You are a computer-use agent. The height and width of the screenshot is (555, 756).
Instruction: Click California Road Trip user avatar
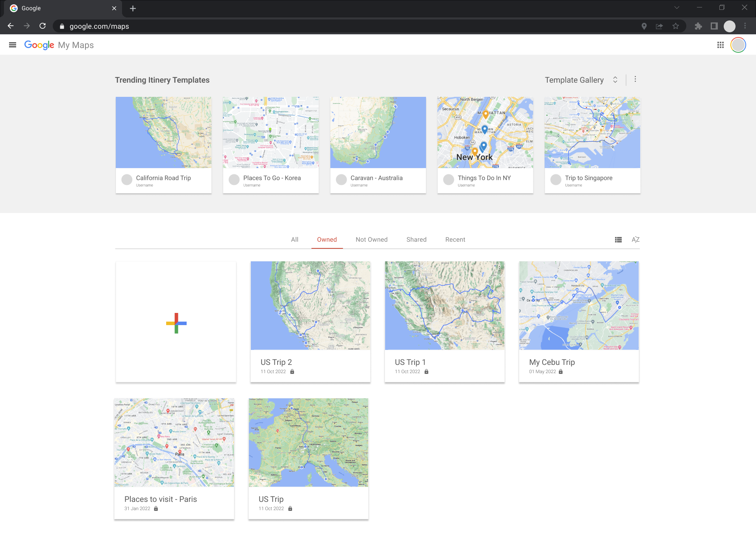point(127,180)
